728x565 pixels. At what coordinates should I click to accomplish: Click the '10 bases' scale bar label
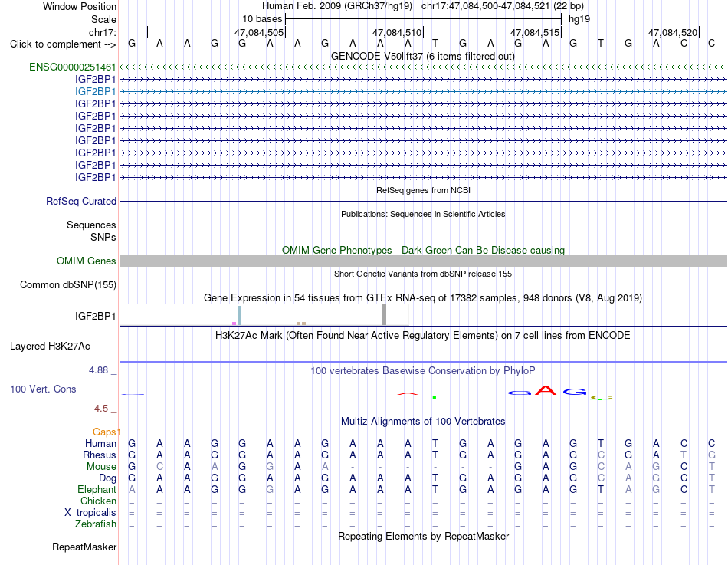(x=262, y=19)
